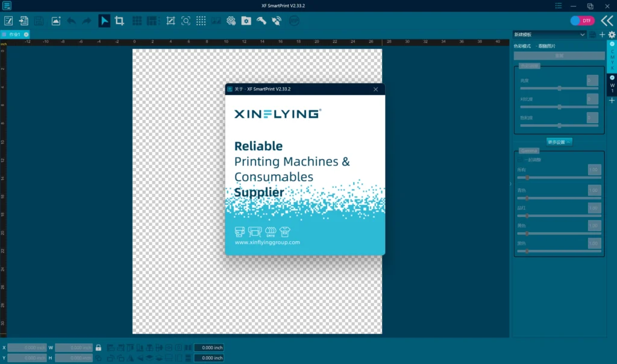Click the Y position input field

coord(27,358)
